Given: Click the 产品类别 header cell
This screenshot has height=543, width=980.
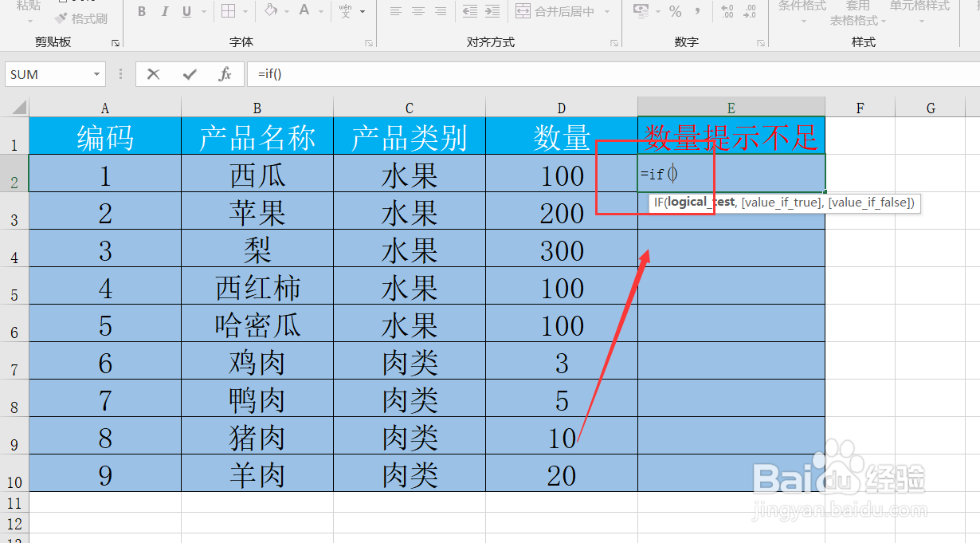Looking at the screenshot, I should (x=410, y=136).
